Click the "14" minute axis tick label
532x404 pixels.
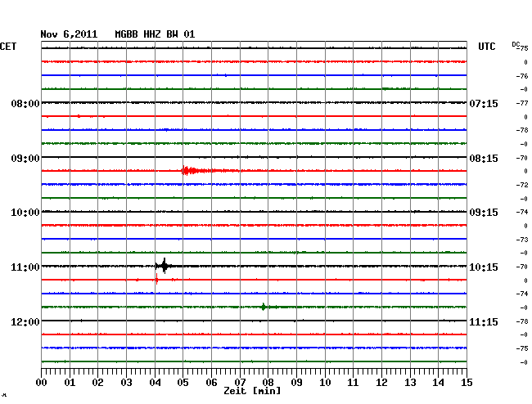tap(438, 383)
